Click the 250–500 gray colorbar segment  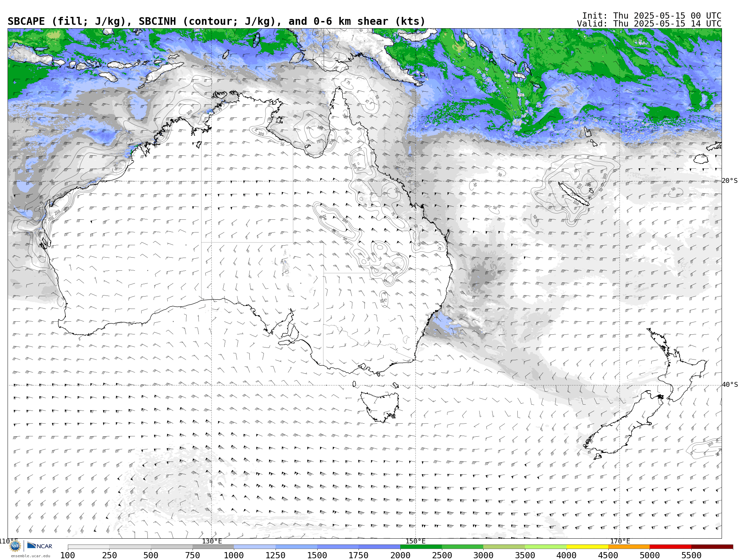(x=130, y=547)
